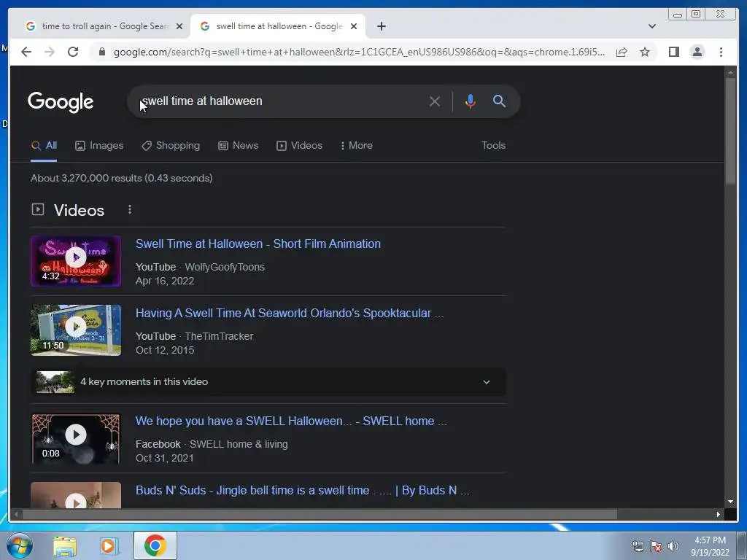
Task: Switch to Images results
Action: 99,145
